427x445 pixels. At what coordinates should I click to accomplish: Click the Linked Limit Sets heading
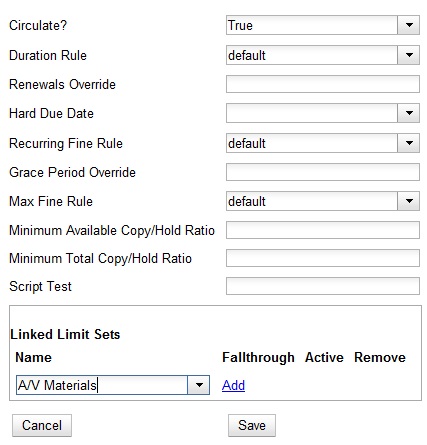65,334
